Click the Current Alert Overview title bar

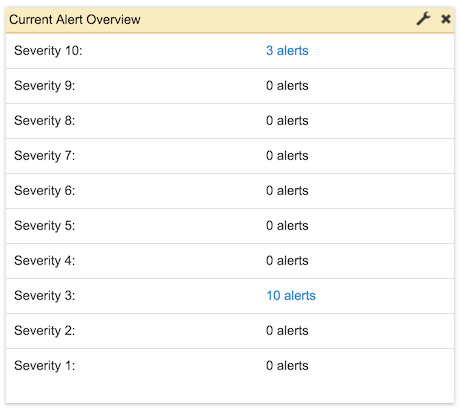(x=230, y=20)
